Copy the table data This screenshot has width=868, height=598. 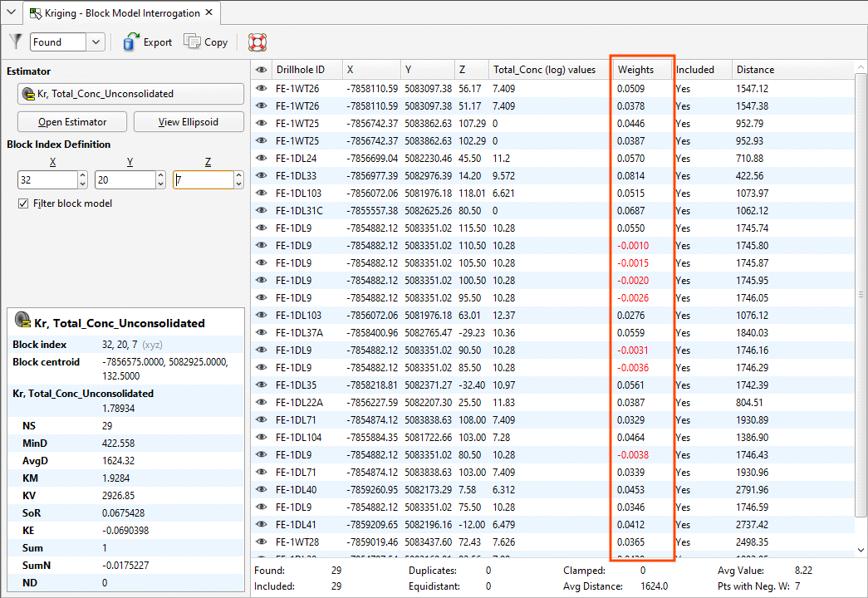click(205, 42)
